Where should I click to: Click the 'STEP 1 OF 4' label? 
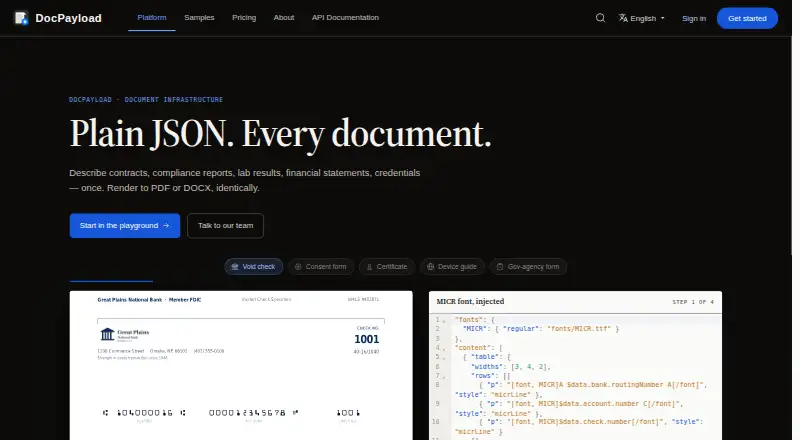click(x=693, y=302)
